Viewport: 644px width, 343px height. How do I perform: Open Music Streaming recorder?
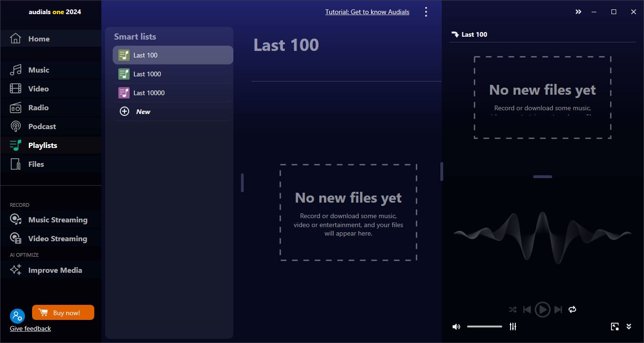pyautogui.click(x=50, y=220)
